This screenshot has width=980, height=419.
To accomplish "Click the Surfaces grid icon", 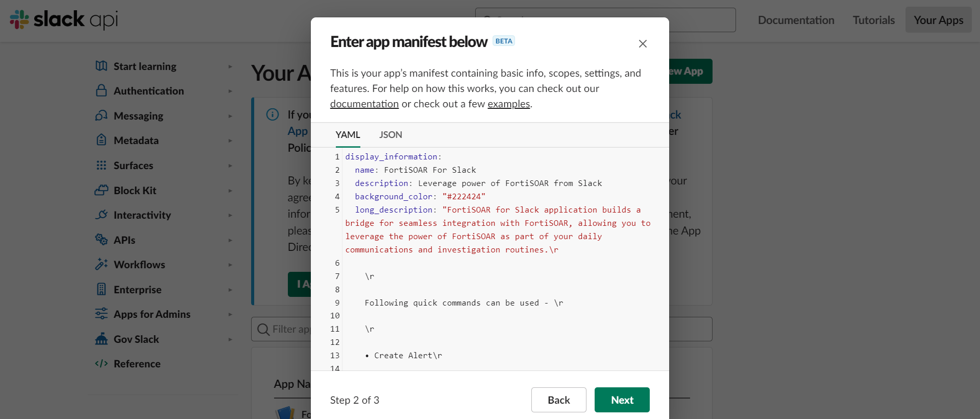I will 101,165.
